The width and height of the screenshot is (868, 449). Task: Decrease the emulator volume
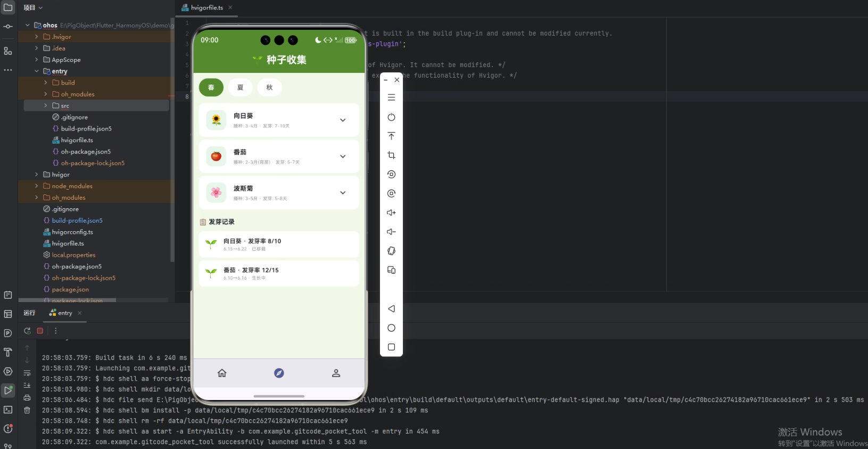click(391, 232)
